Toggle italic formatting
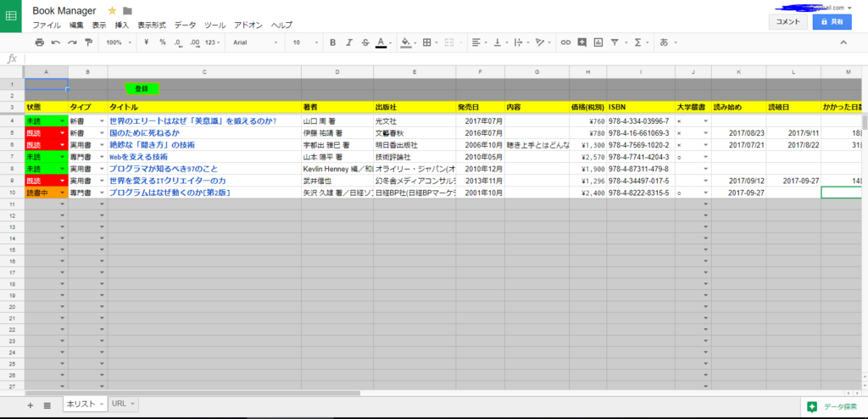The width and height of the screenshot is (868, 419). tap(348, 42)
